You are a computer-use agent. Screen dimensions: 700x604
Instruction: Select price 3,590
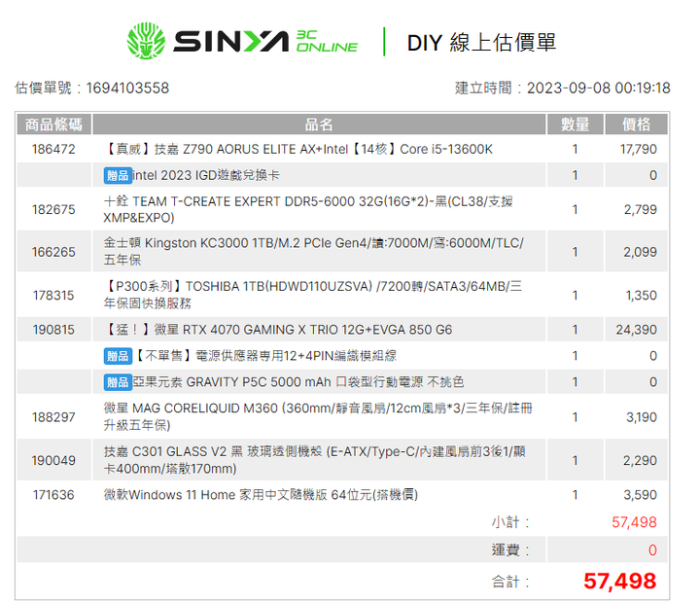(640, 495)
